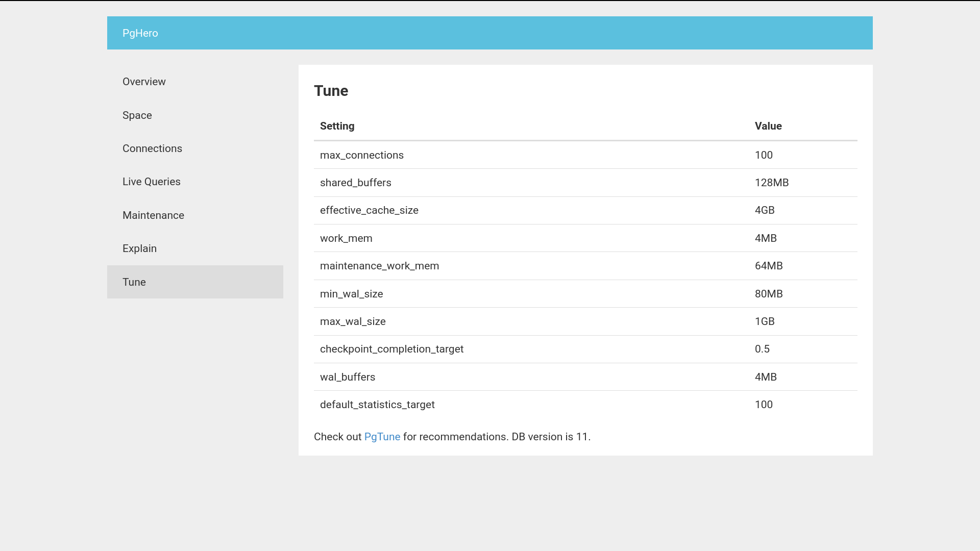Image resolution: width=980 pixels, height=551 pixels.
Task: Open the Overview sidebar page
Action: click(x=144, y=82)
